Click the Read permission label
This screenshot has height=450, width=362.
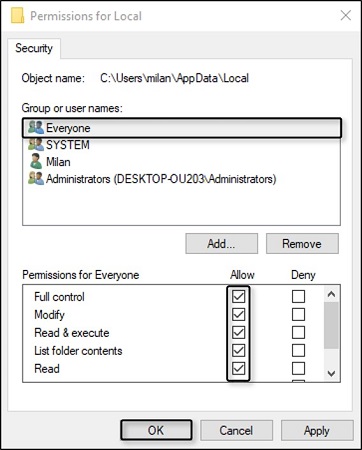47,369
